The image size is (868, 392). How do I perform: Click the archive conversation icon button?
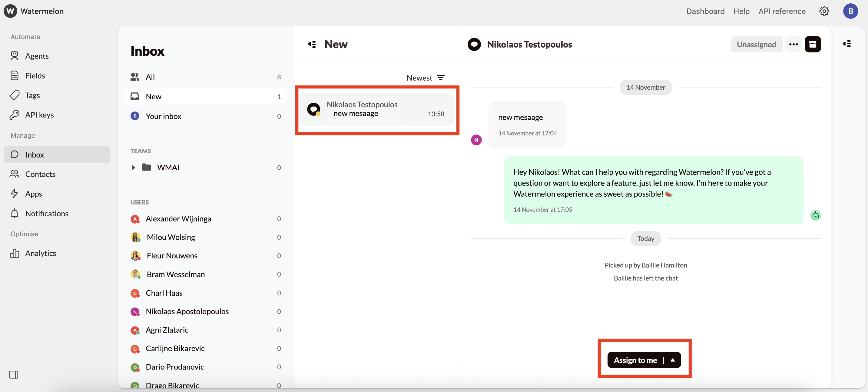coord(812,44)
